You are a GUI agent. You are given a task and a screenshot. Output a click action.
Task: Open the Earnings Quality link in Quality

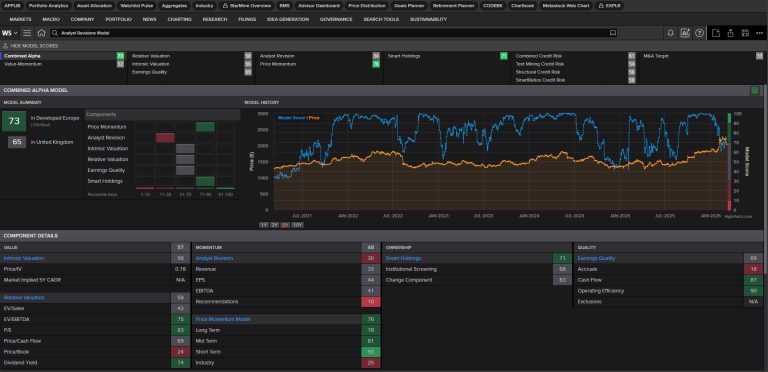[596, 258]
